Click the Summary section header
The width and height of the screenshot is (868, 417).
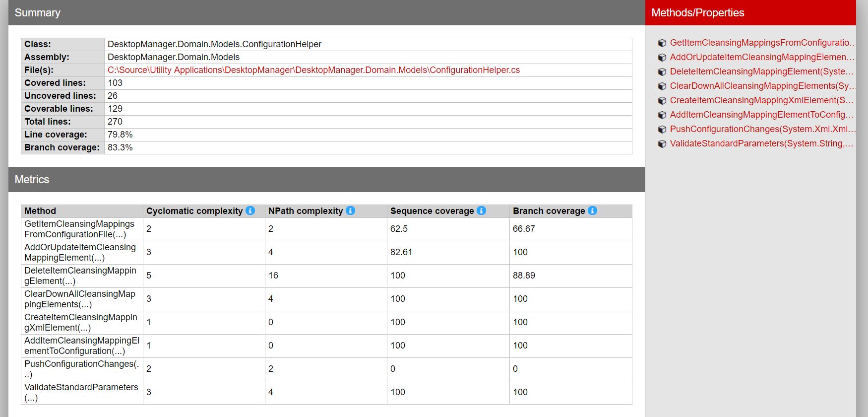(x=38, y=13)
